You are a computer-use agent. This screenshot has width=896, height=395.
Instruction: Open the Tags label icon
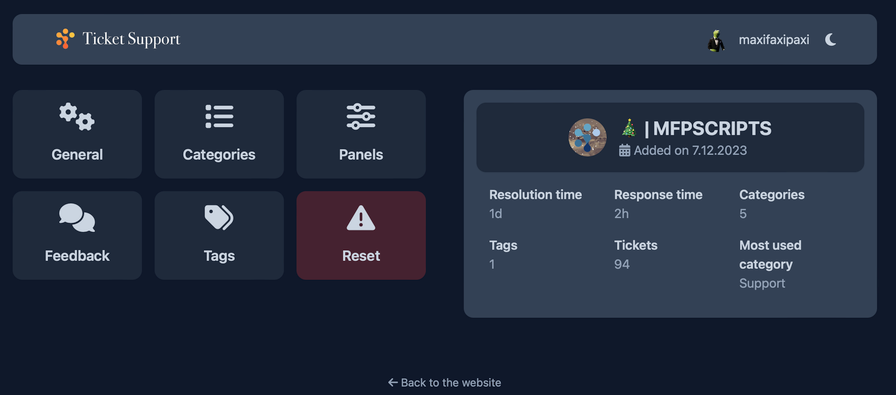(219, 218)
